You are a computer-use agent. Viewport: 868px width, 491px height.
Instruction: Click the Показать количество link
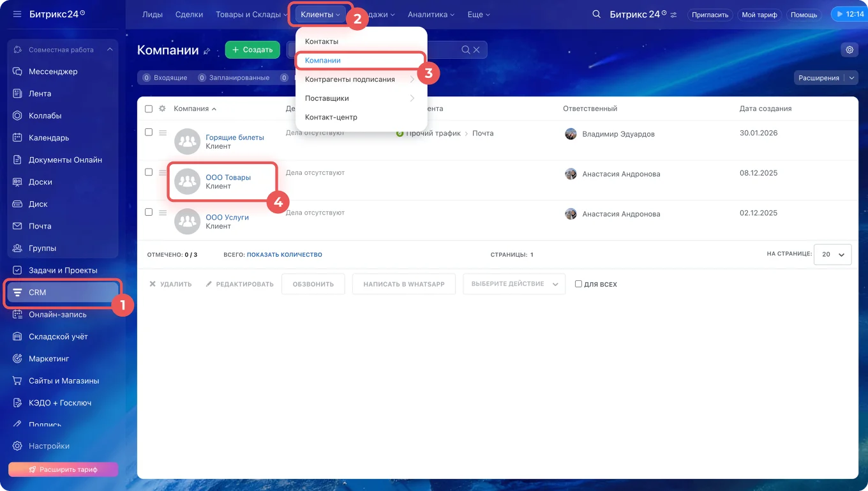point(285,254)
